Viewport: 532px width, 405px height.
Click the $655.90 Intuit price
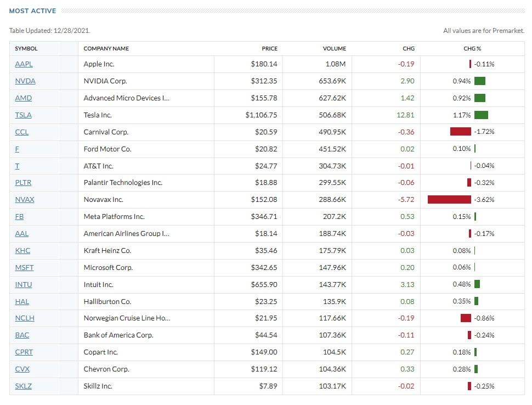point(264,284)
